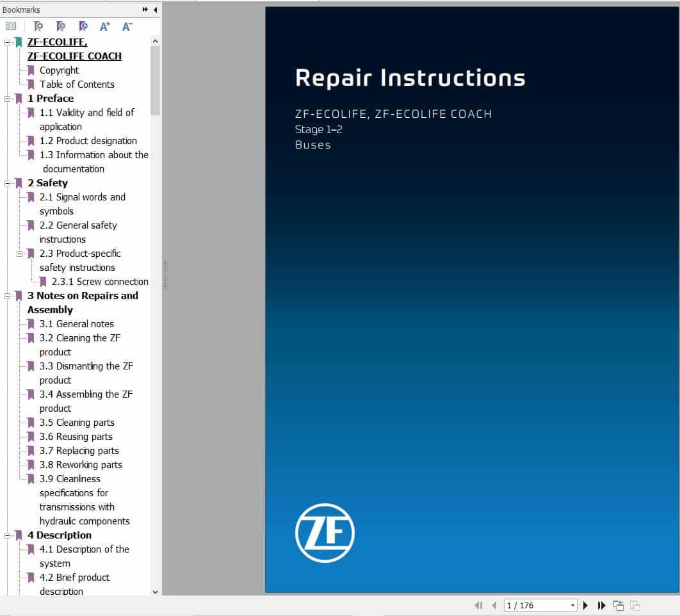Expand the bookmarks panel with double arrow

click(x=145, y=9)
